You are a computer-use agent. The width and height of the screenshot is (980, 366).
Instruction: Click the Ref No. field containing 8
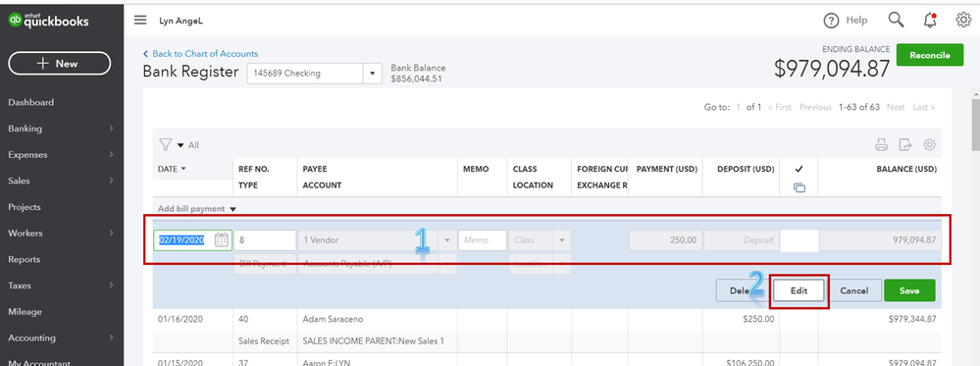point(265,240)
